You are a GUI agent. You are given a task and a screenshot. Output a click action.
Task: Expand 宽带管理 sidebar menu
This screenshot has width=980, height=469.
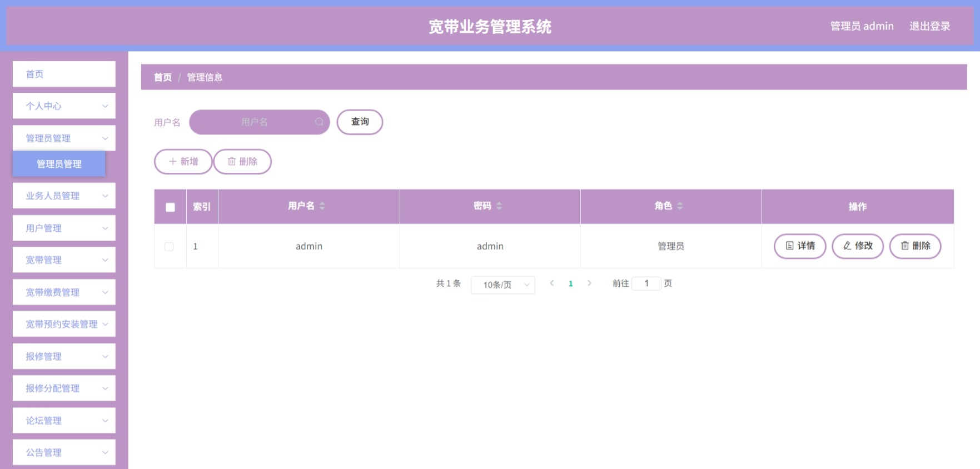pos(64,260)
